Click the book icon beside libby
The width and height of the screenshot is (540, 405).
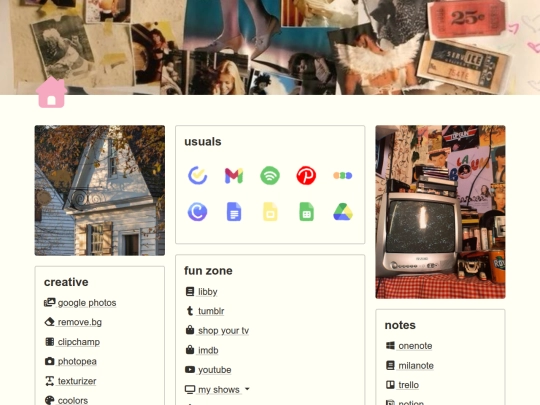[190, 291]
